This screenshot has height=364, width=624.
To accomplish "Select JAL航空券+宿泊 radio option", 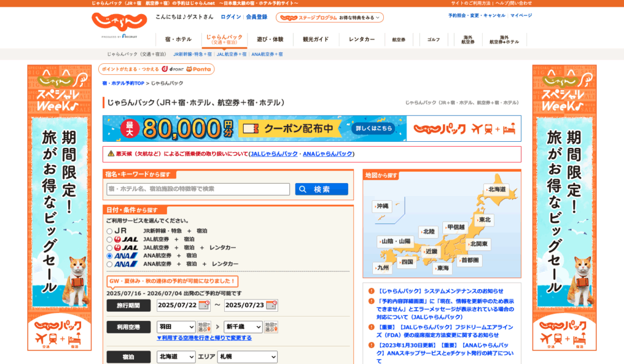I will 110,239.
